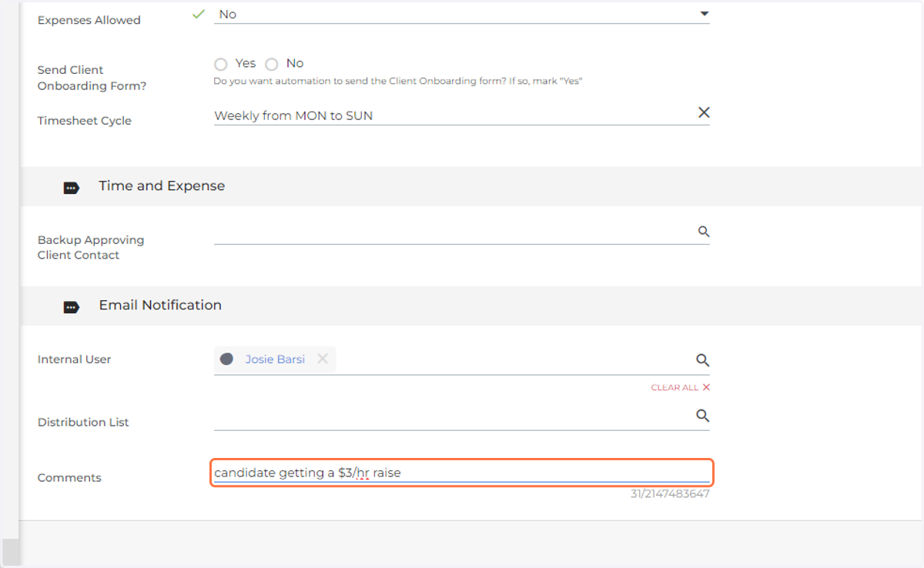The width and height of the screenshot is (924, 568).
Task: Search Distribution List with magnifier icon
Action: pyautogui.click(x=702, y=416)
